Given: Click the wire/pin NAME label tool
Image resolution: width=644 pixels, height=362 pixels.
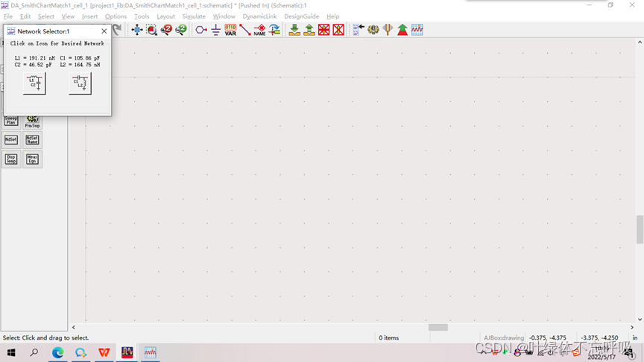Looking at the screenshot, I should click(x=259, y=30).
